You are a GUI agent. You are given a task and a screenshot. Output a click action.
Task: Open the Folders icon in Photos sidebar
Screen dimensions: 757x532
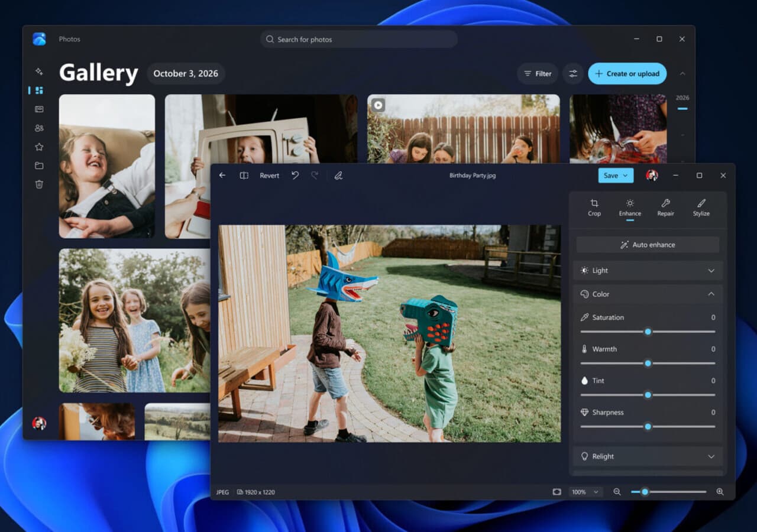(x=39, y=166)
